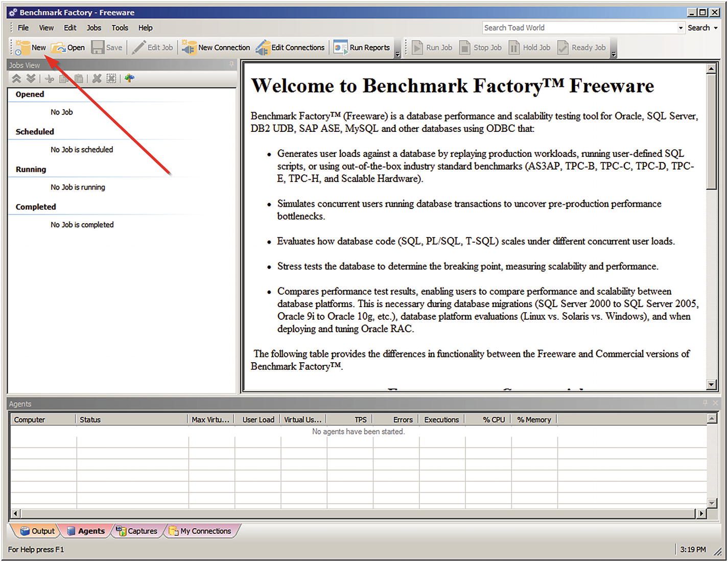Open the View menu
Image resolution: width=728 pixels, height=562 pixels.
point(46,28)
